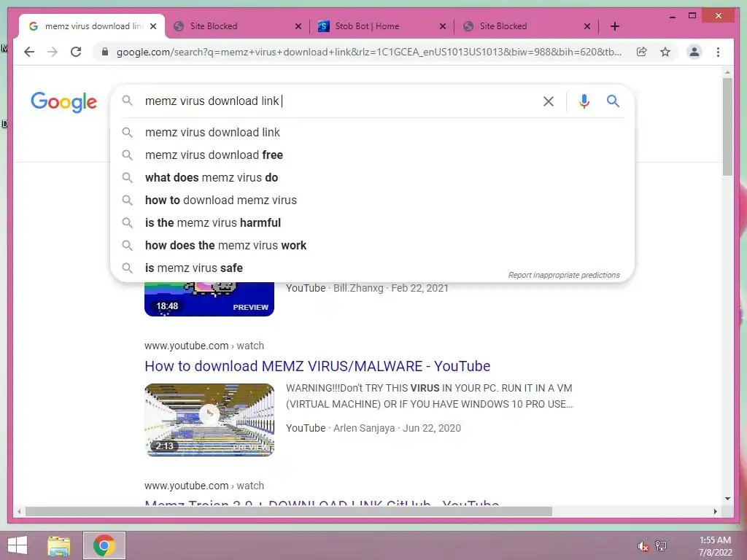This screenshot has height=560, width=747.
Task: Click inside the Google search text field
Action: 338,101
